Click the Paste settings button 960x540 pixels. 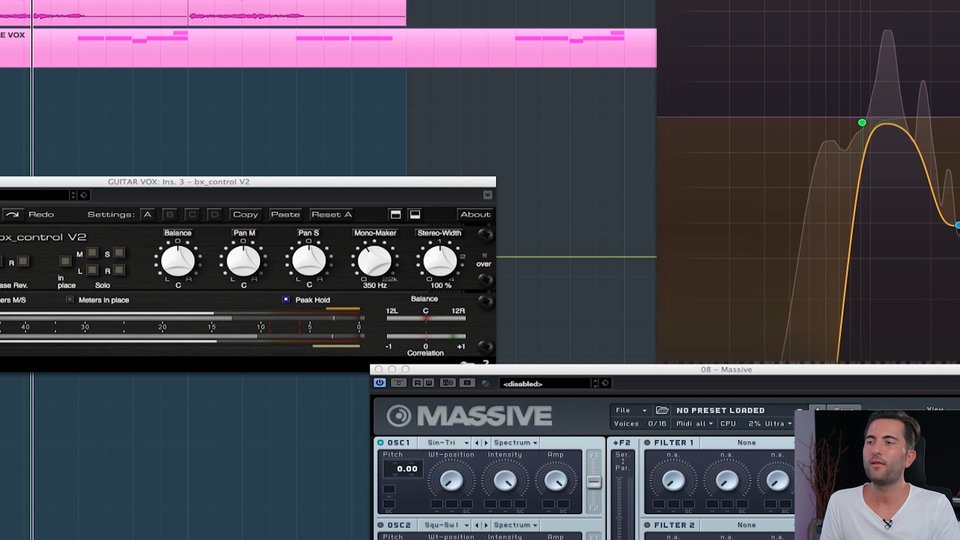click(x=285, y=214)
